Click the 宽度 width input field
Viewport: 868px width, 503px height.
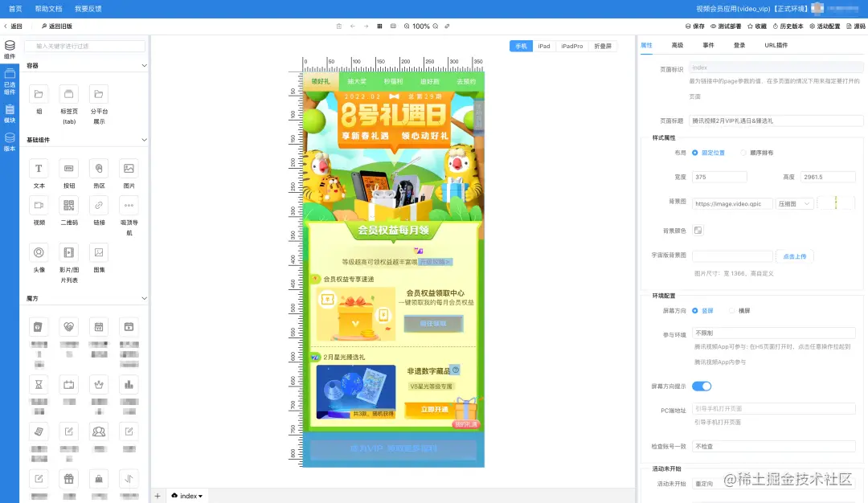(718, 176)
